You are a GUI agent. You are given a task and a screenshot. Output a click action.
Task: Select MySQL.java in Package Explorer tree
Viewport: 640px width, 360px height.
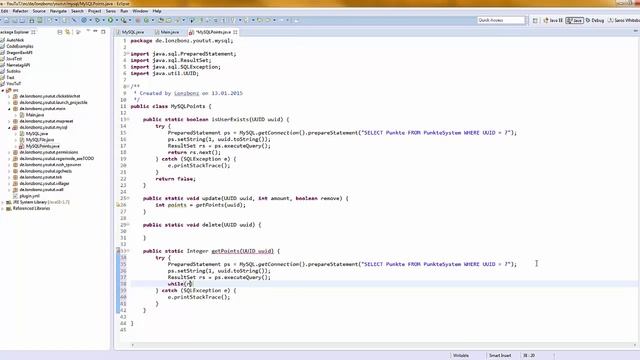tap(37, 133)
